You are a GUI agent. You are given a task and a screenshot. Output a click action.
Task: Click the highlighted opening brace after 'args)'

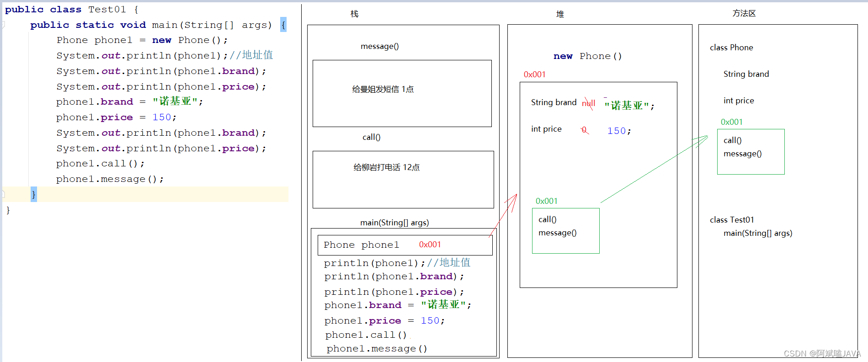click(x=283, y=25)
